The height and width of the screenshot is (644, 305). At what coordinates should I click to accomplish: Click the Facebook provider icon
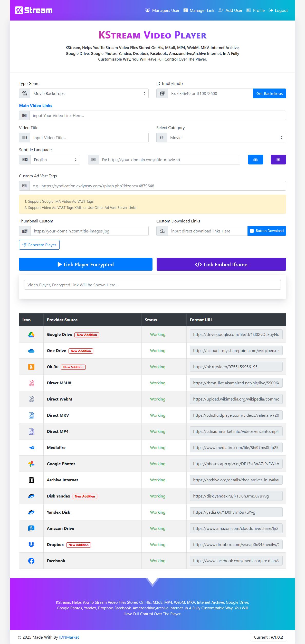[31, 561]
